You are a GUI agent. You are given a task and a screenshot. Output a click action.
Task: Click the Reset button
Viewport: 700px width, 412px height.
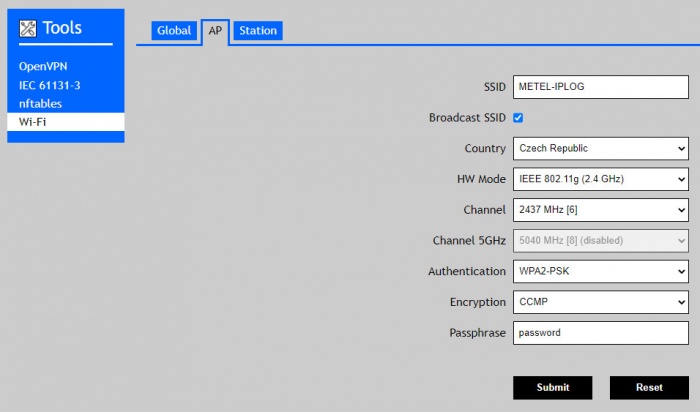point(649,388)
